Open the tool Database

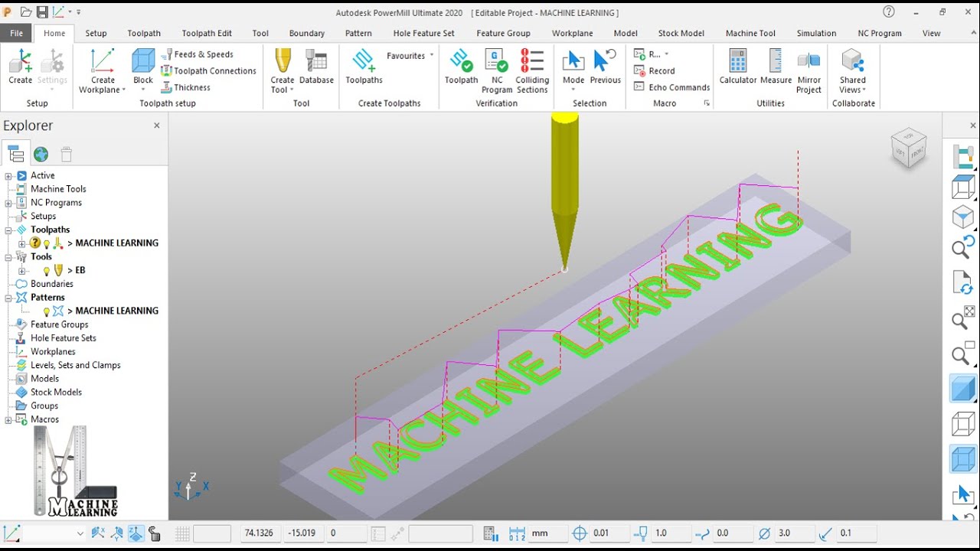[316, 67]
